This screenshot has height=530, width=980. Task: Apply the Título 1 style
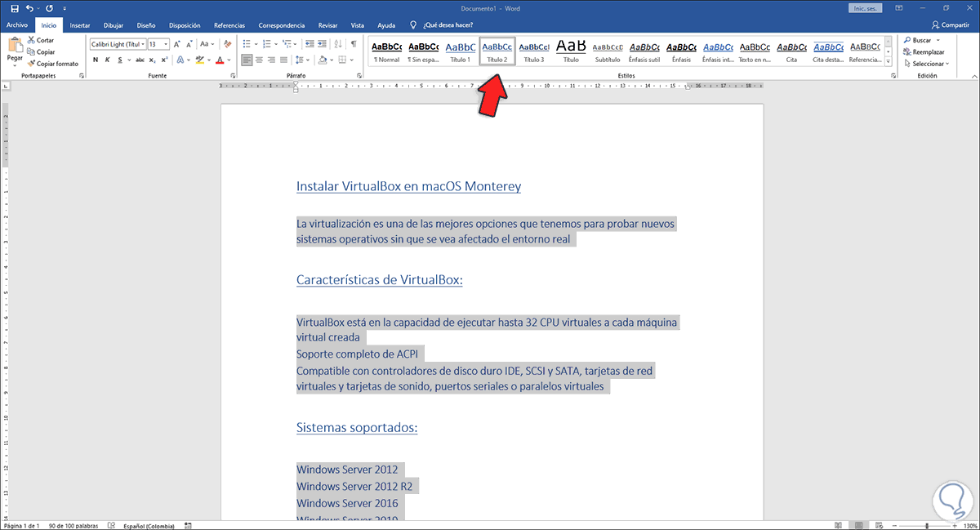click(x=460, y=51)
